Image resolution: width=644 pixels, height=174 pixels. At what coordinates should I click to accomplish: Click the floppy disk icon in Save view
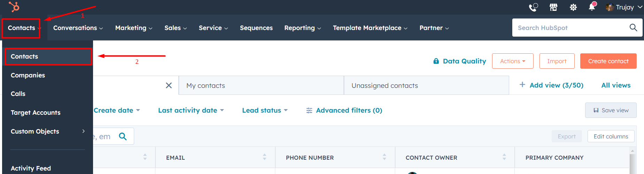coord(596,110)
